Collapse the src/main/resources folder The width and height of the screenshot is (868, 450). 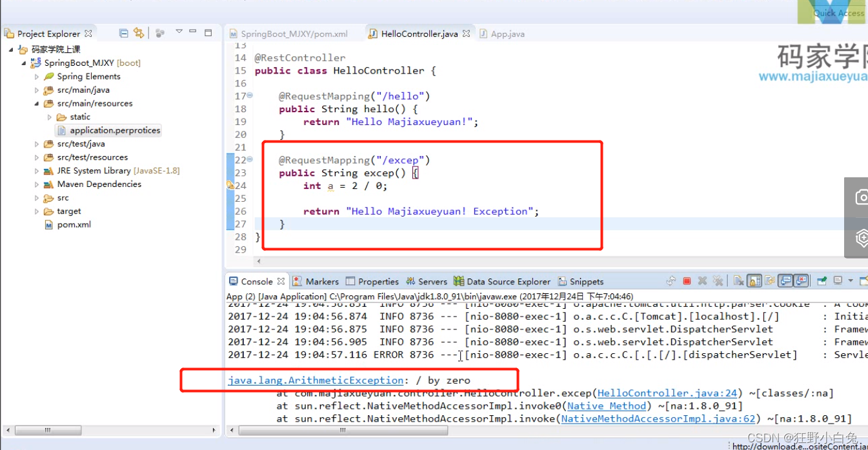pyautogui.click(x=37, y=103)
